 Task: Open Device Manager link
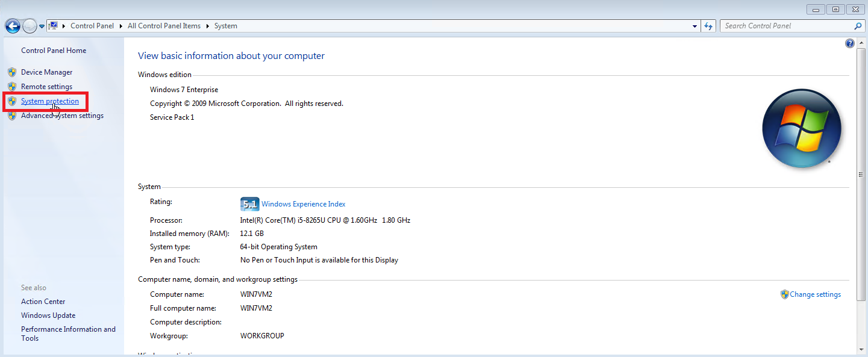click(46, 72)
